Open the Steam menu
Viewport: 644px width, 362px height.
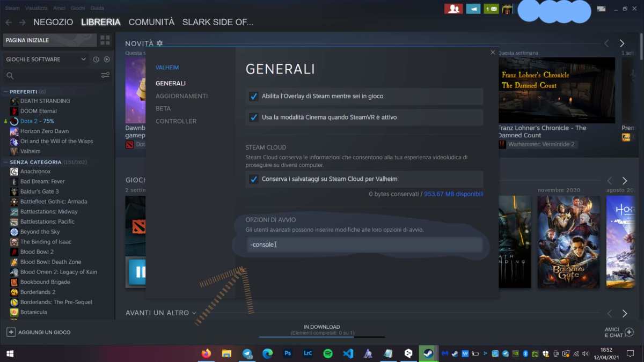(x=12, y=9)
